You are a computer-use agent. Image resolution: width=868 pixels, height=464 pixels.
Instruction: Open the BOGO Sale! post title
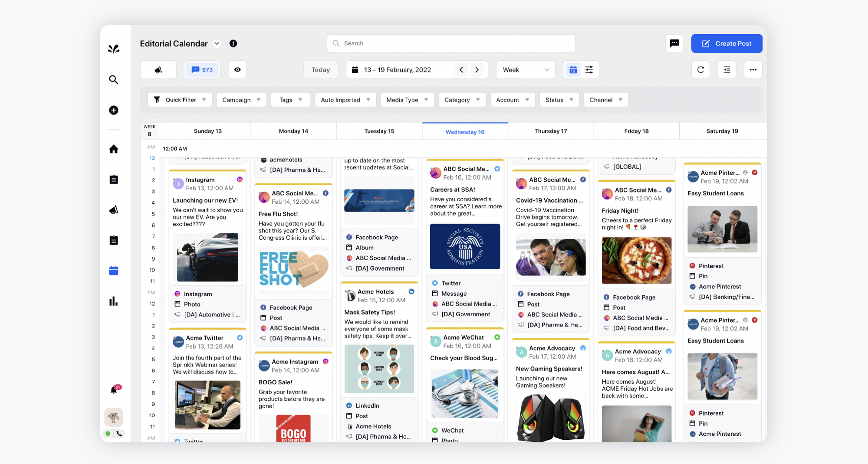click(276, 382)
